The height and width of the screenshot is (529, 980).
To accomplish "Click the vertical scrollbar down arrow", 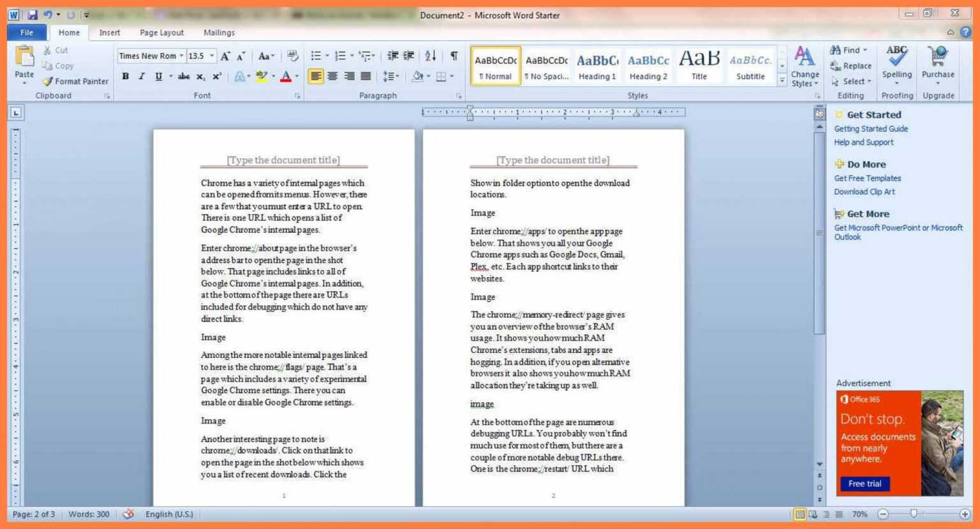I will coord(819,464).
